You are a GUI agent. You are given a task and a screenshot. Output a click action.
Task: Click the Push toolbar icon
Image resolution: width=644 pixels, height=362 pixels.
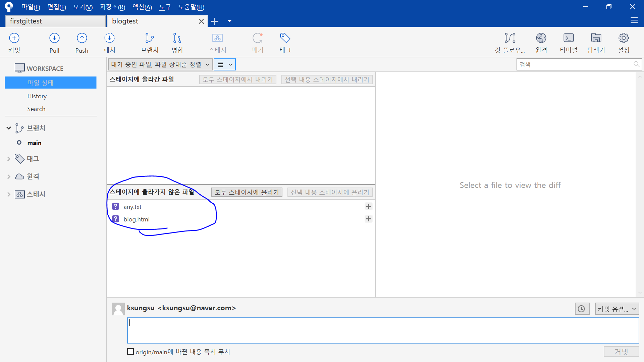coord(82,43)
